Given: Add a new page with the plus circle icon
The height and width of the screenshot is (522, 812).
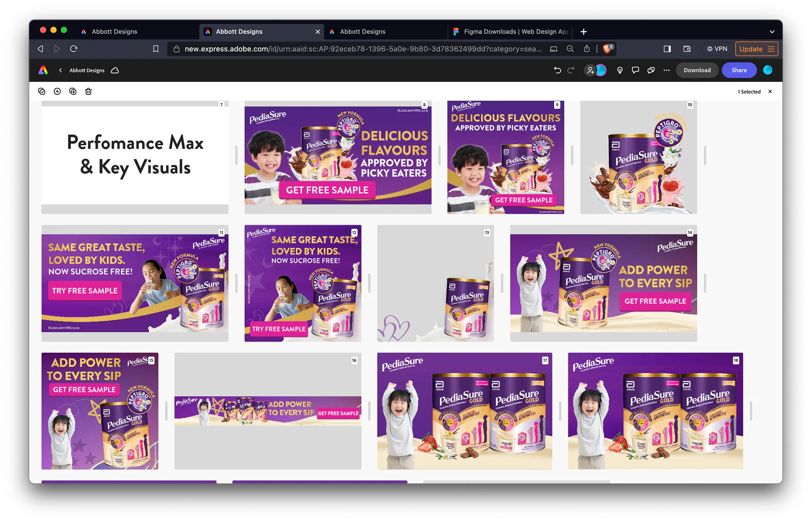Looking at the screenshot, I should [x=57, y=91].
